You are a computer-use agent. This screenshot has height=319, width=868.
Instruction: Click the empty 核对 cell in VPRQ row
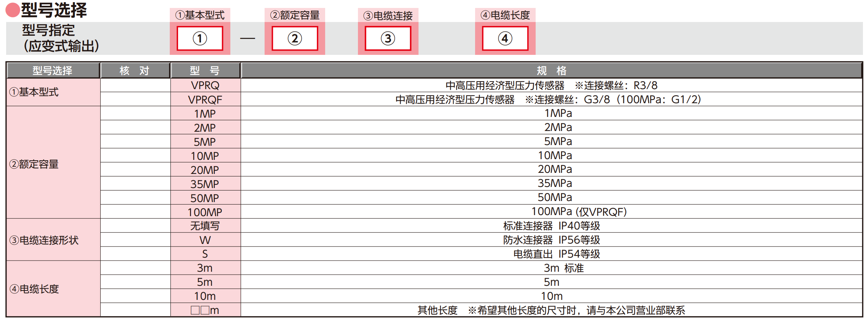pos(135,85)
